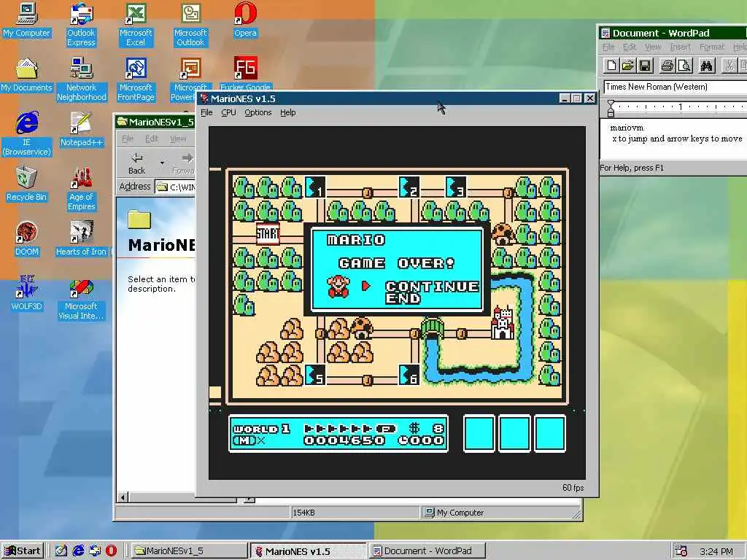Viewport: 747px width, 560px height.
Task: Click the CONTINUE option in the game
Action: [432, 286]
